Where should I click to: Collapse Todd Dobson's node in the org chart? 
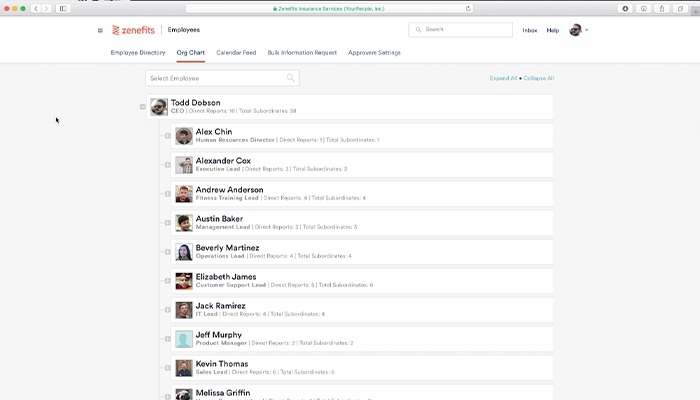pos(142,107)
